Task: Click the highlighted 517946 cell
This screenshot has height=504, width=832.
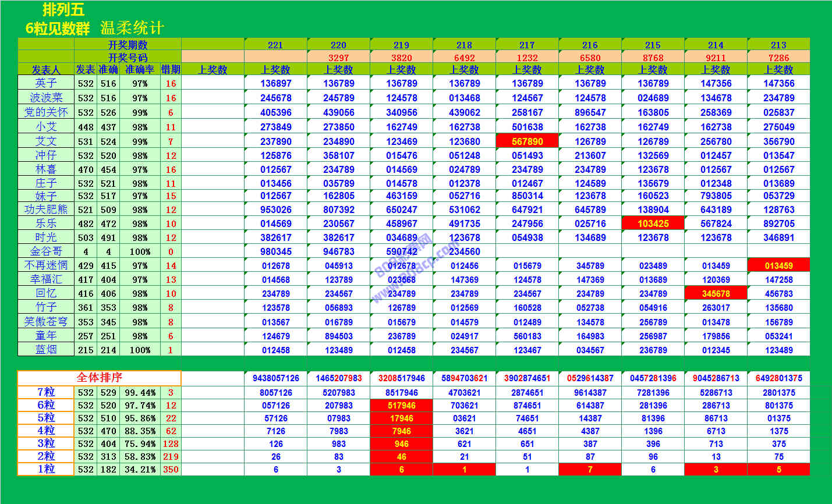Action: (401, 405)
